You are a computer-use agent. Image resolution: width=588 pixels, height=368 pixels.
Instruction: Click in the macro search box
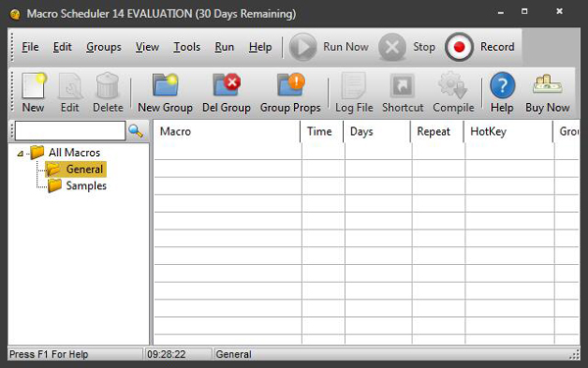click(71, 131)
